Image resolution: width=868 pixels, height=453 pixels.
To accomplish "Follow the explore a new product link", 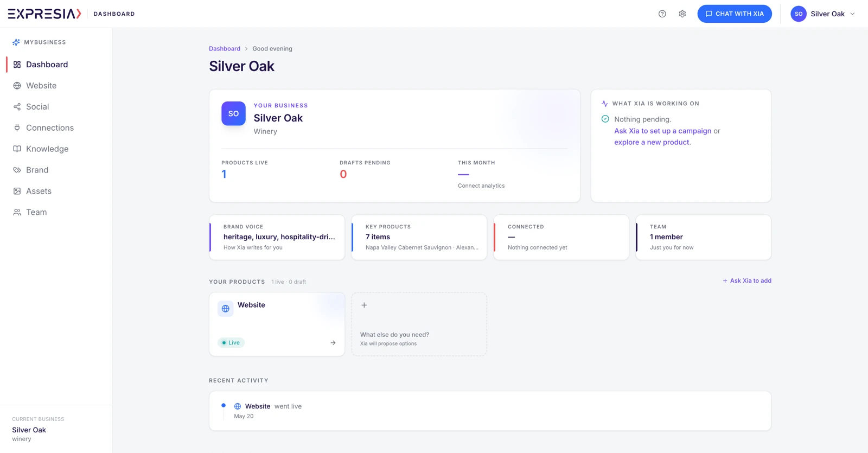I will tap(652, 142).
